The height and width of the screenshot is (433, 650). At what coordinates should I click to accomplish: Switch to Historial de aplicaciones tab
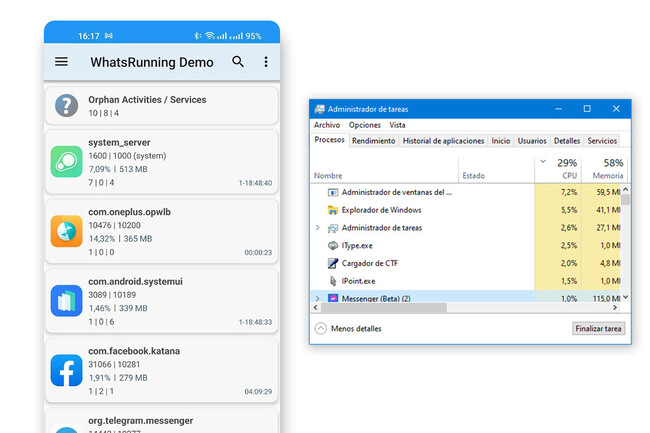[443, 141]
